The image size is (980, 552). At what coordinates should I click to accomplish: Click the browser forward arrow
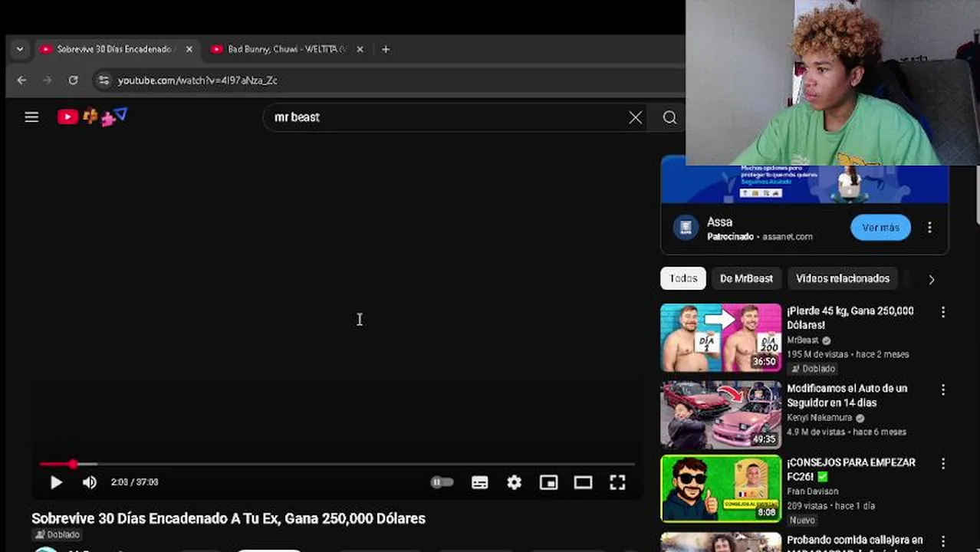47,80
